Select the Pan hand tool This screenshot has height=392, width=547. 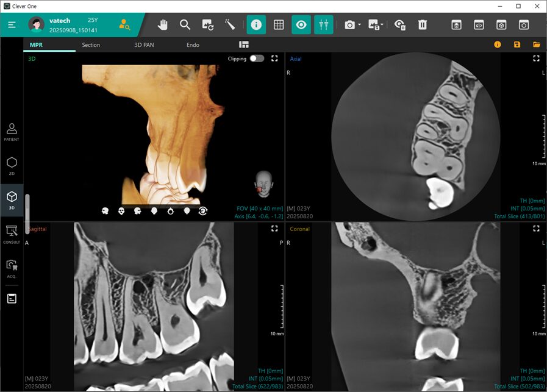[x=163, y=25]
